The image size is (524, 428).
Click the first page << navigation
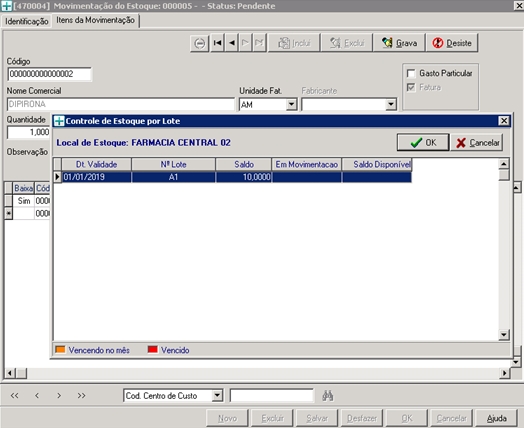(14, 396)
